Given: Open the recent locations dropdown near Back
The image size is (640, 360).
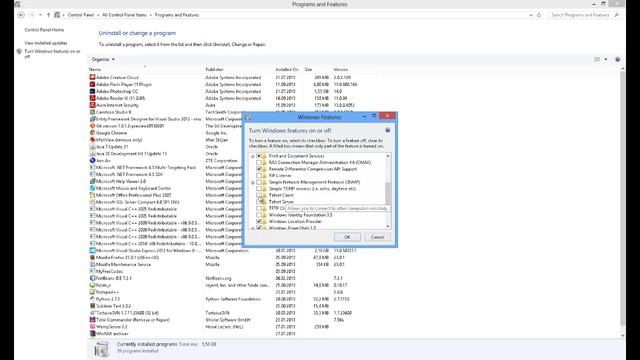Looking at the screenshot, I should (40, 15).
